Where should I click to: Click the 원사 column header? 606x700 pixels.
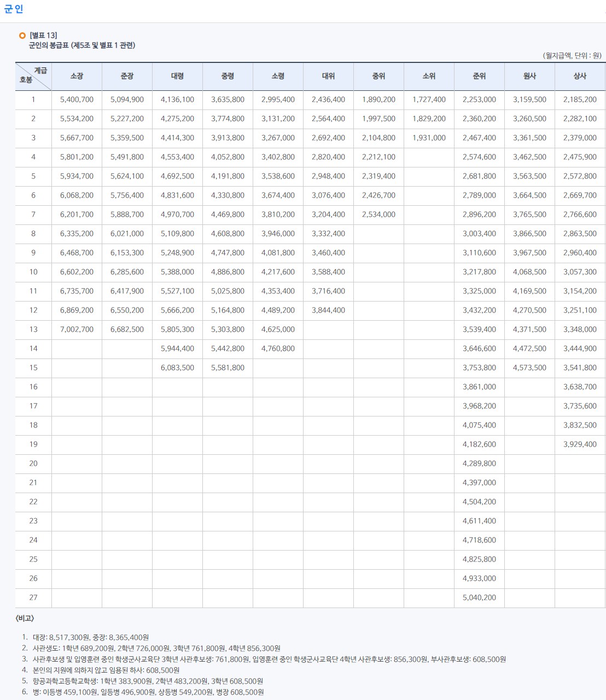point(529,77)
